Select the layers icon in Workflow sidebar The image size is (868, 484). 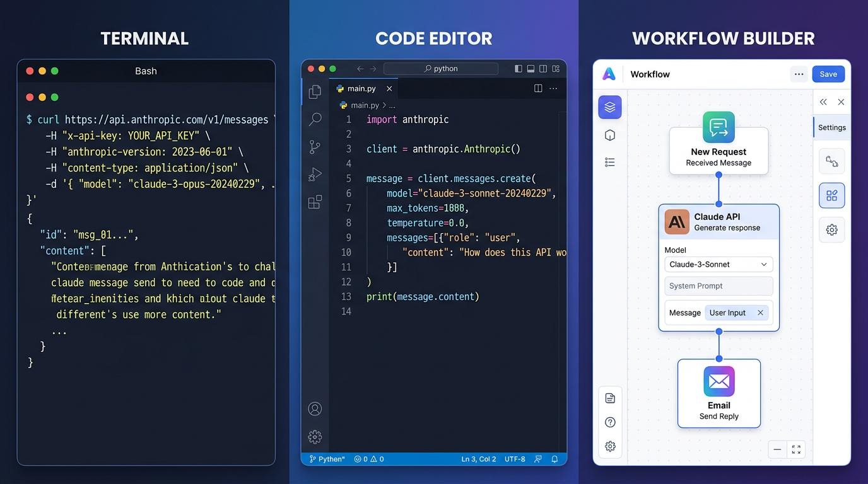[x=610, y=107]
